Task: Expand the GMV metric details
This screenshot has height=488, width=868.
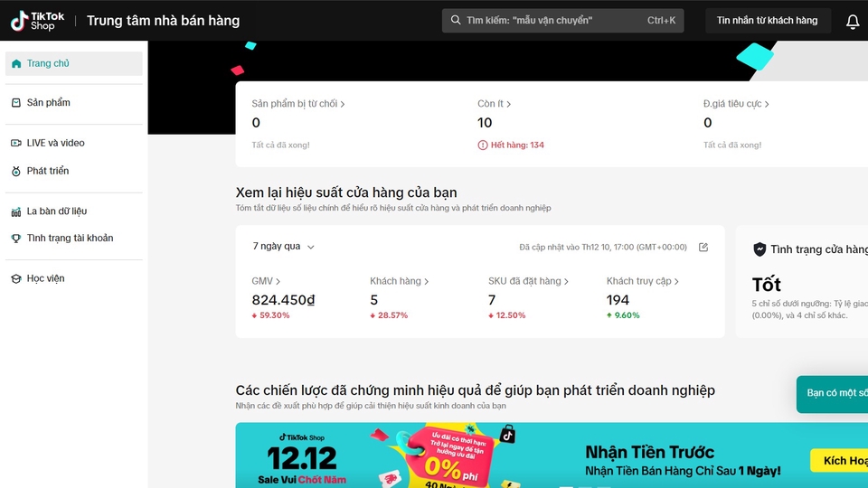Action: point(266,281)
